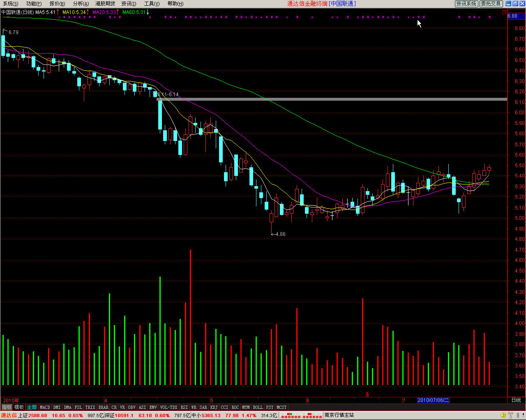Select the ROC indicator tab
The image size is (526, 420).
click(235, 407)
